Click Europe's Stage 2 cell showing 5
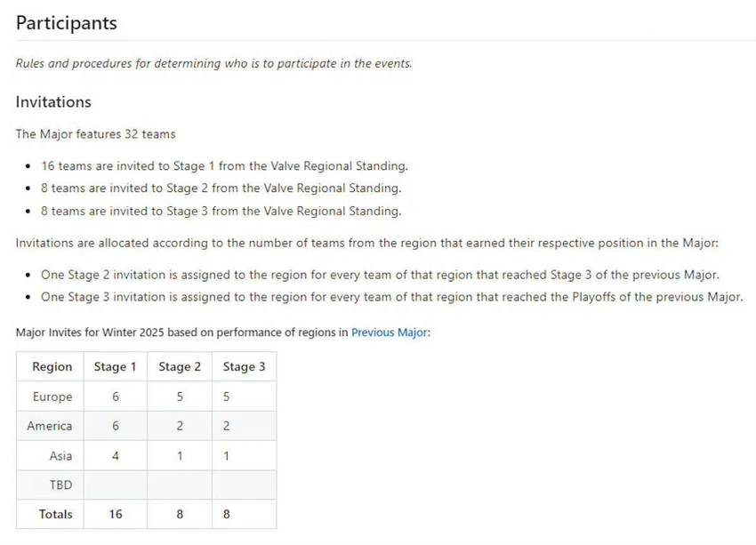The image size is (756, 545). click(180, 397)
